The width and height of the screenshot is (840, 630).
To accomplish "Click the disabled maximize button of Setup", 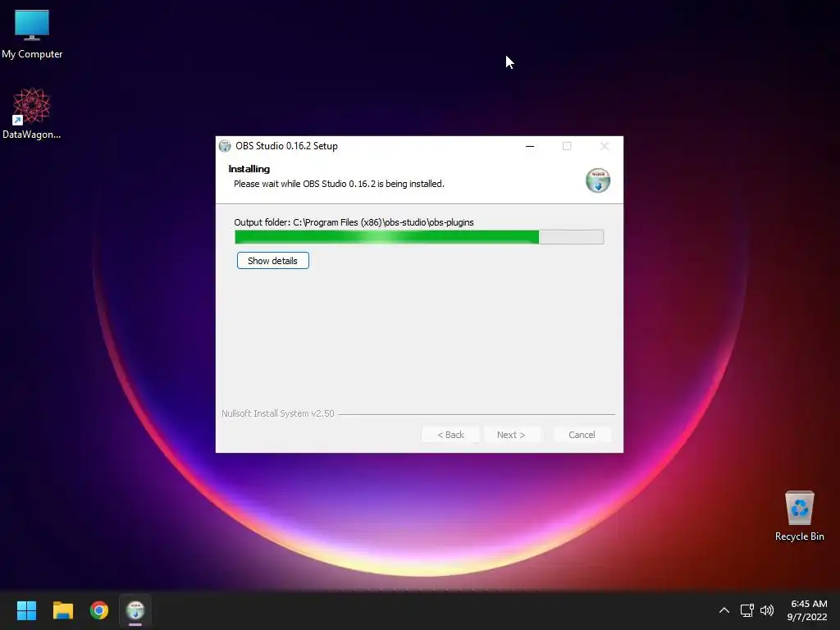I will 567,146.
